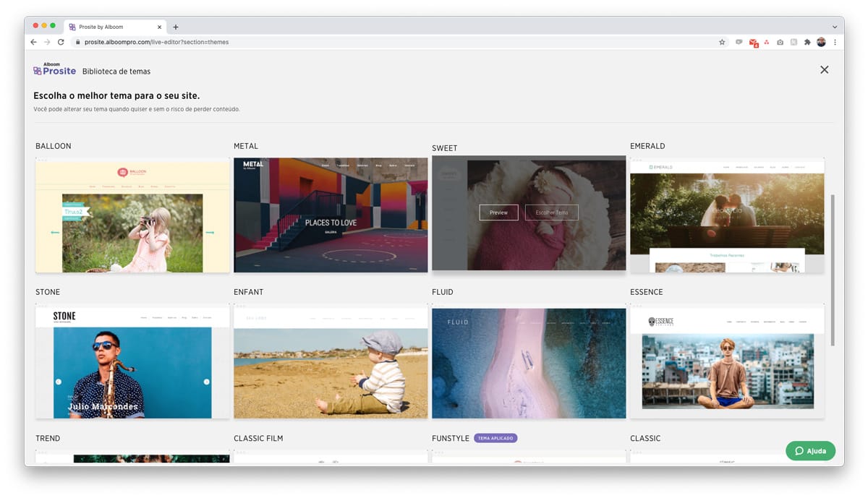Click the FUNSTYLE theme title

tap(451, 438)
